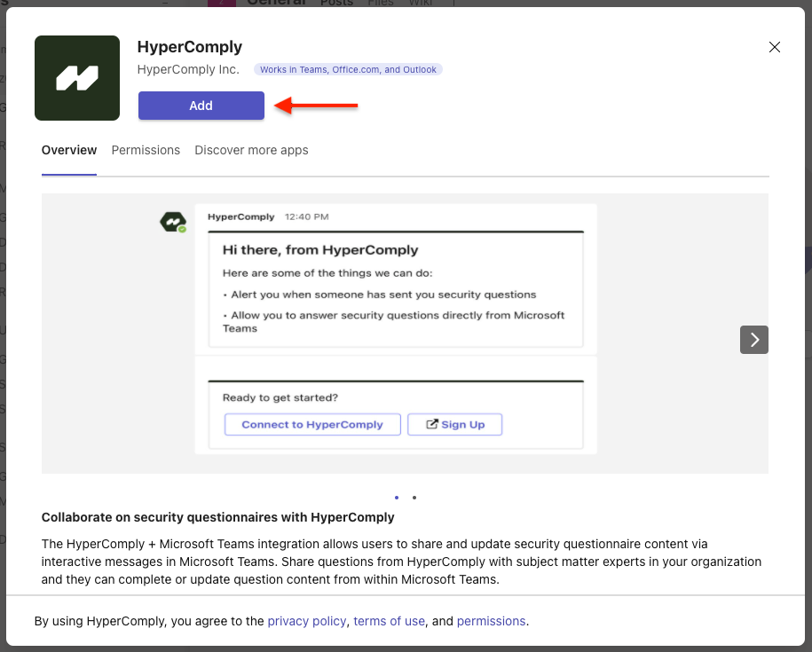Open the privacy policy link
Viewport: 812px width, 652px height.
tap(306, 621)
